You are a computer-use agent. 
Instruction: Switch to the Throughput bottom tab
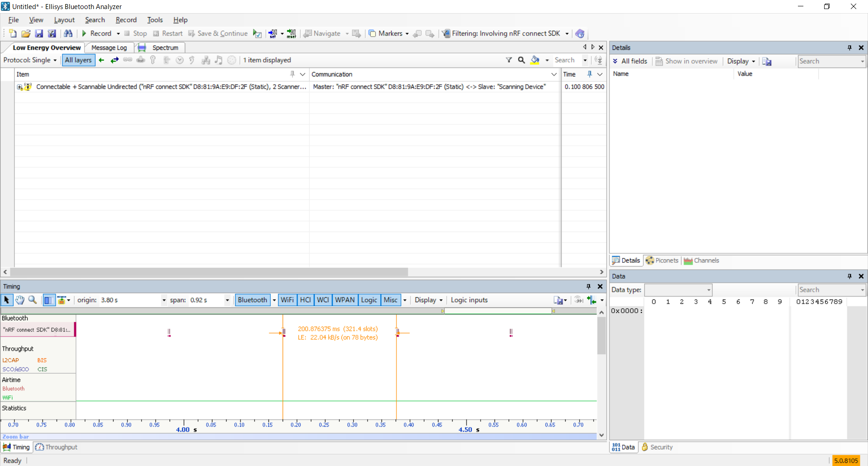(x=57, y=447)
